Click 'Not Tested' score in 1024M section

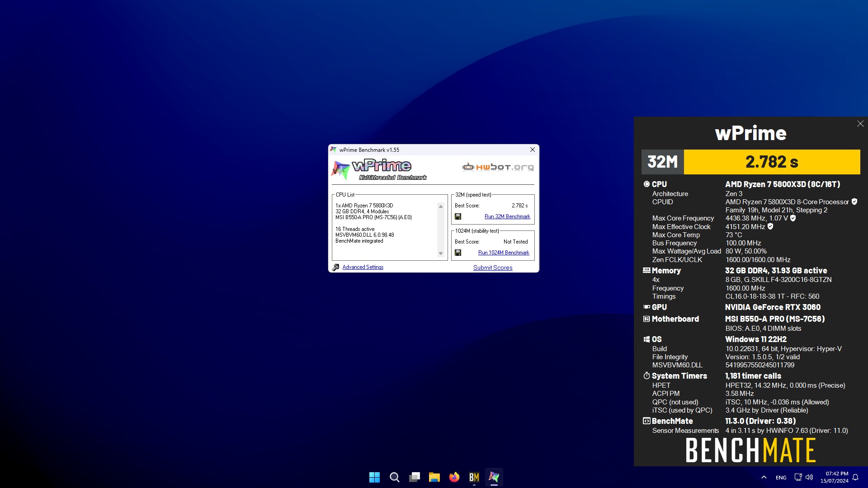tap(516, 242)
